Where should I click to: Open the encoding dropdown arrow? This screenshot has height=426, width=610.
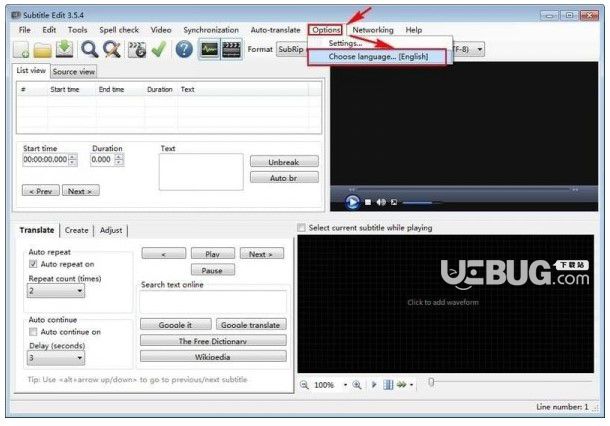click(x=480, y=49)
